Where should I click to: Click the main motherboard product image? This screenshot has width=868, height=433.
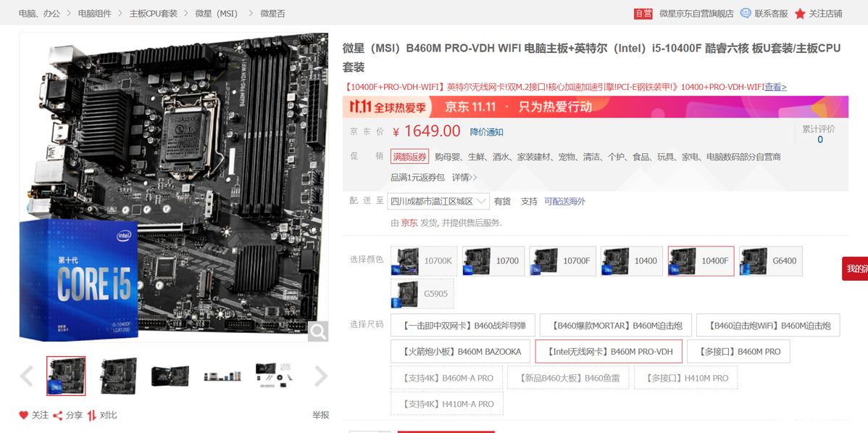pos(174,187)
